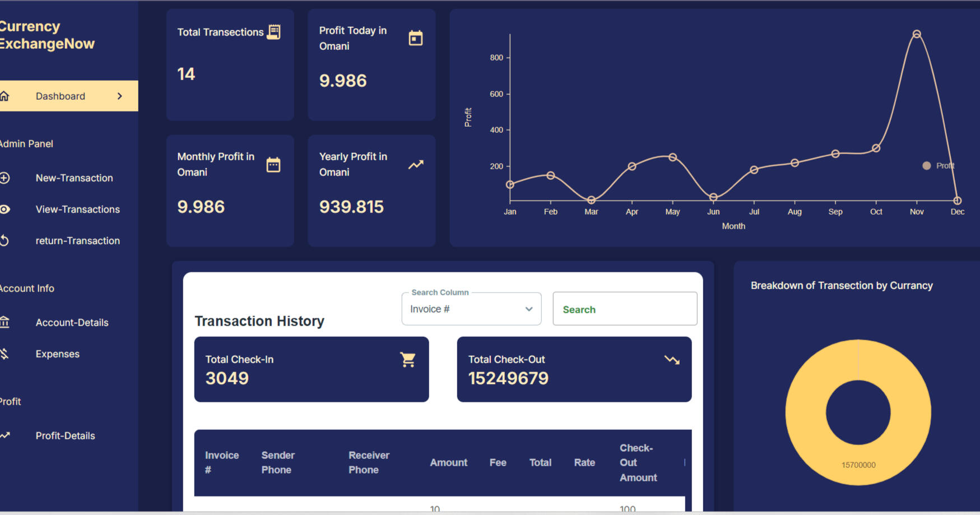Click the calendar icon on Monthly Profit card
This screenshot has width=980, height=515.
click(273, 164)
